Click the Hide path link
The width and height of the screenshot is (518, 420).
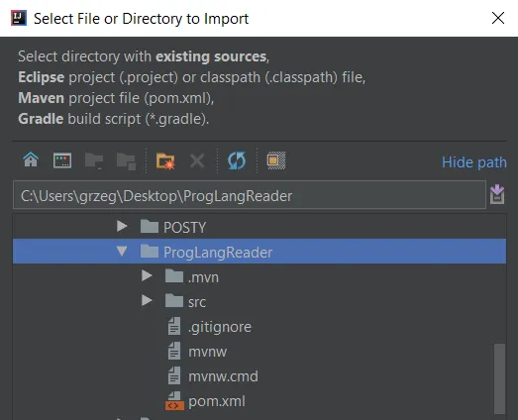pyautogui.click(x=474, y=162)
